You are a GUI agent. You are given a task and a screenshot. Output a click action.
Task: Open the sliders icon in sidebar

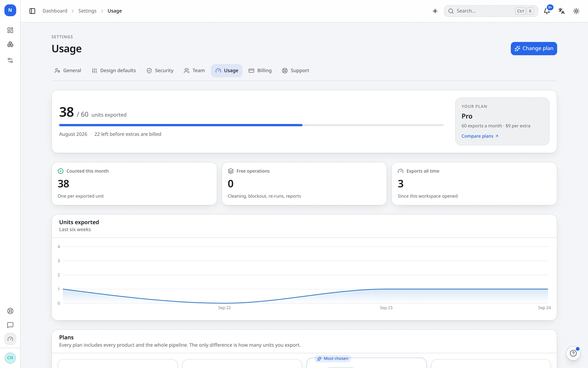point(10,60)
